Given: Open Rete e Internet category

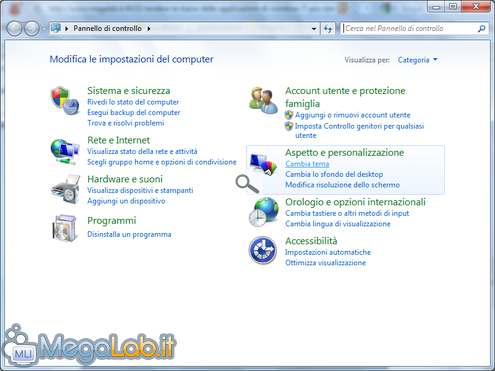Looking at the screenshot, I should [118, 140].
